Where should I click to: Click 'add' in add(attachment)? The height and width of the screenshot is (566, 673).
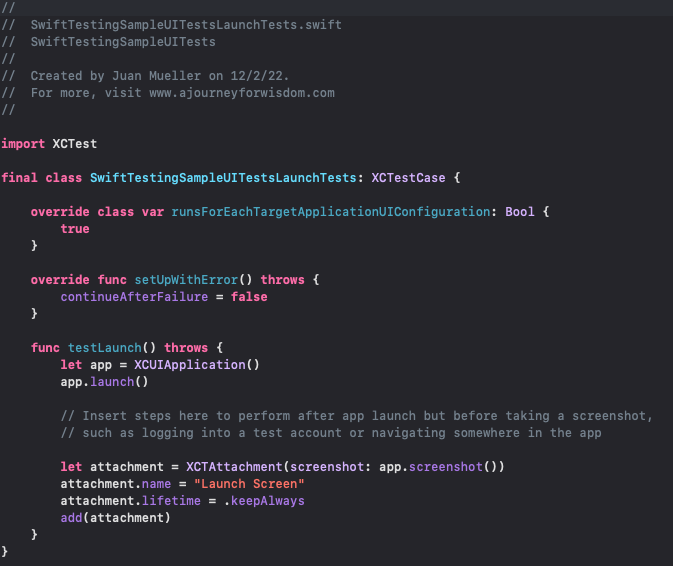coord(71,518)
